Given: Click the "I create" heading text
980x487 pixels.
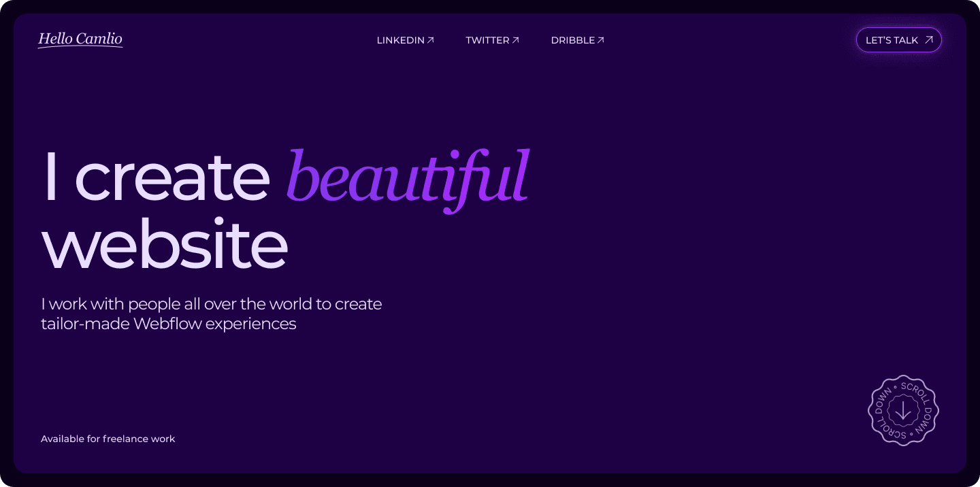Looking at the screenshot, I should (x=157, y=177).
